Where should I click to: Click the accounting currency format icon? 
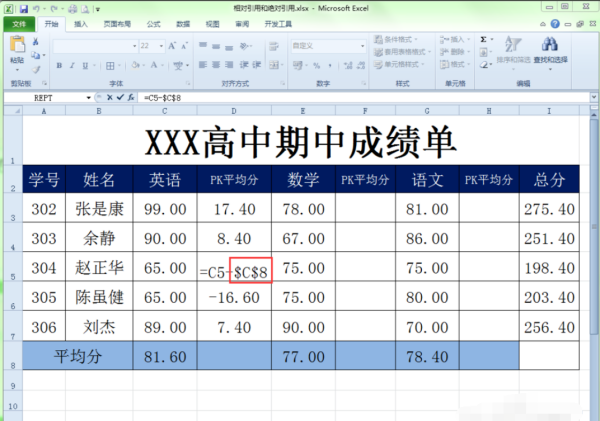click(x=298, y=65)
